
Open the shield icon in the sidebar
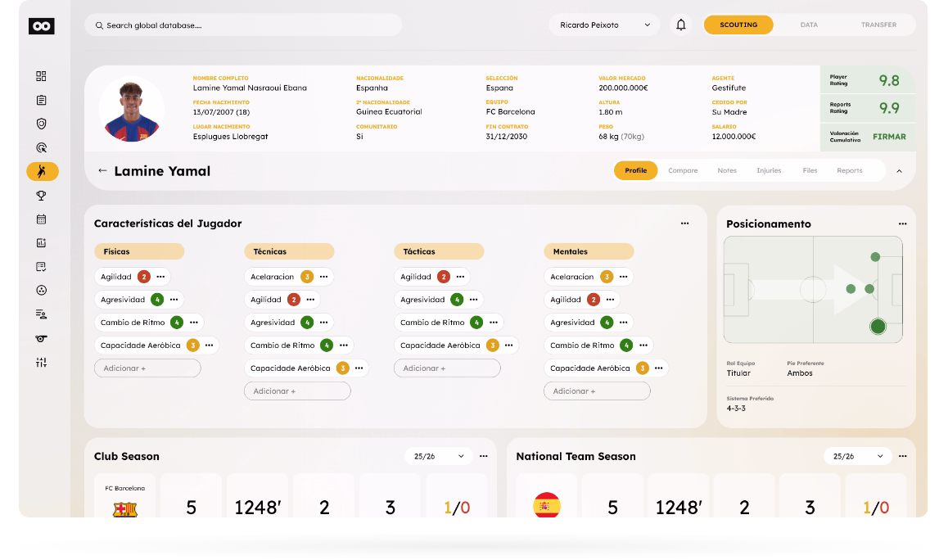click(41, 124)
